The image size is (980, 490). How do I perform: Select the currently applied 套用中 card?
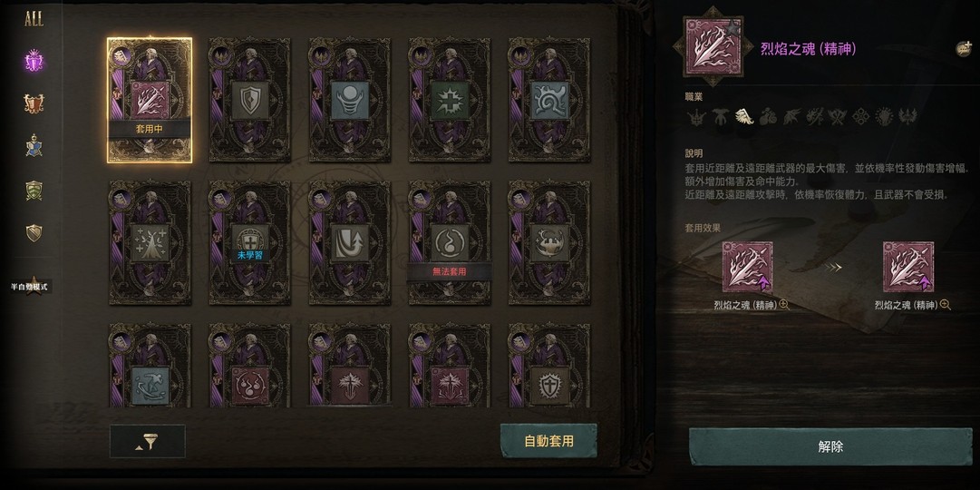150,100
